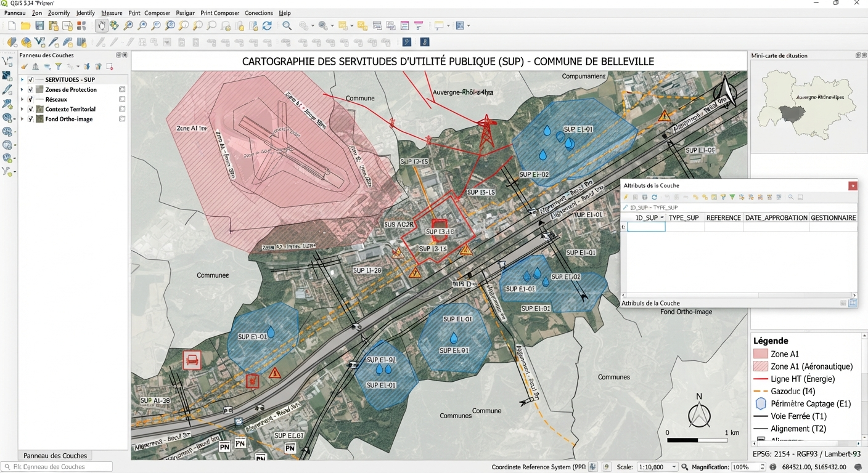Click indicator box beside Contexte Territorial

pos(122,109)
